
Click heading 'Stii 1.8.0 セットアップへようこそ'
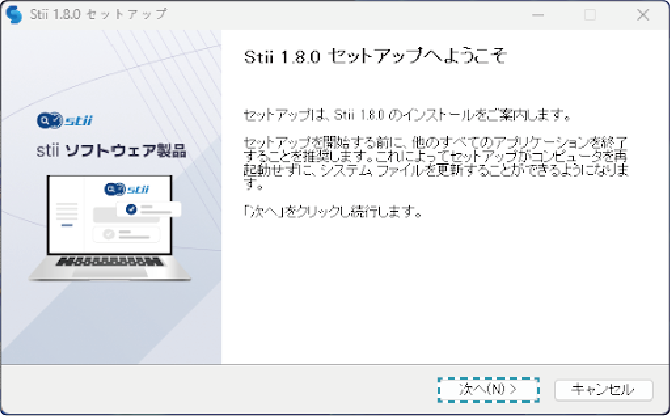tap(375, 56)
